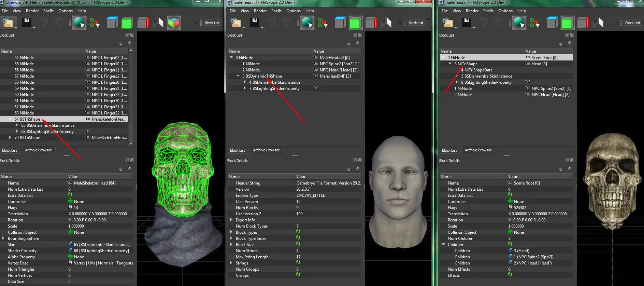Click Save icon in middle malehead window
Screen dimensions: 644x286
pos(254,23)
